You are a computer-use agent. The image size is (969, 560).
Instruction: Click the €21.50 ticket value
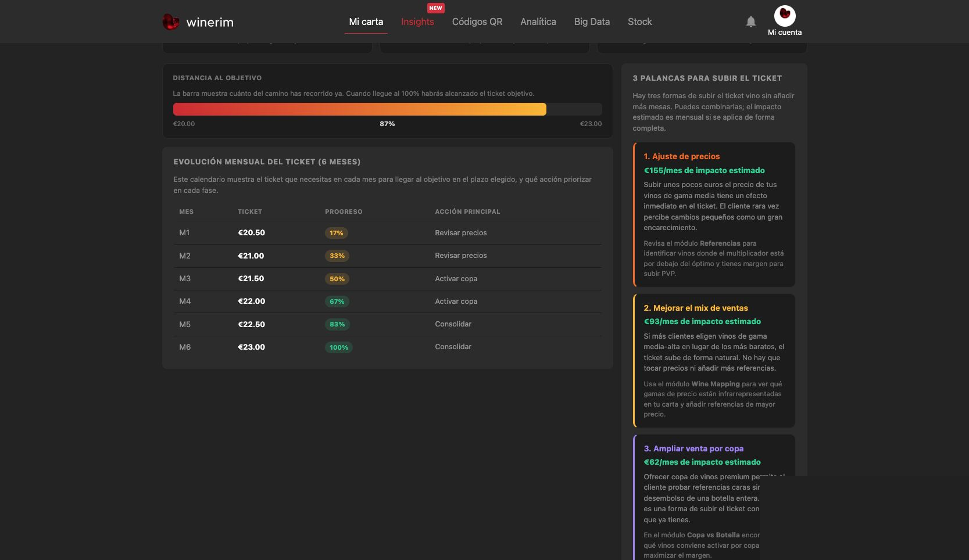251,278
